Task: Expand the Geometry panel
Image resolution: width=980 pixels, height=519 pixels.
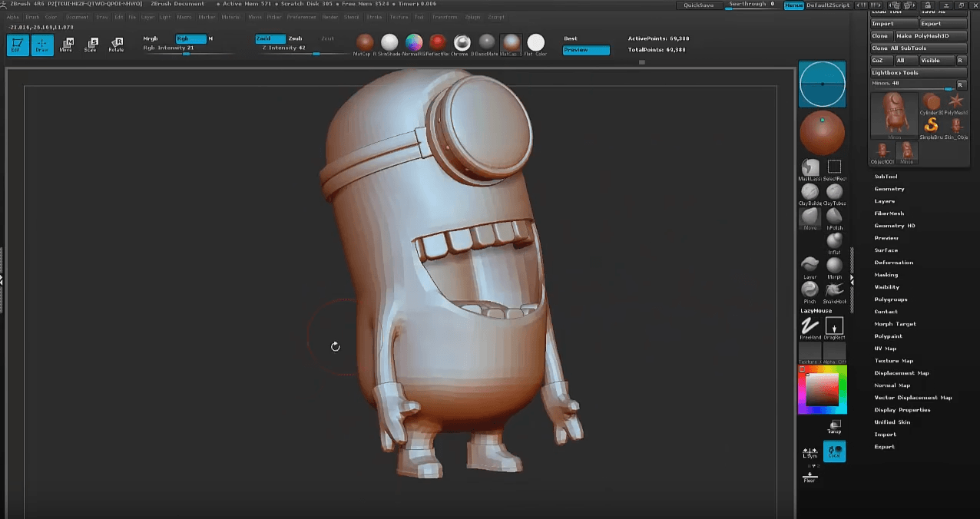Action: [889, 188]
